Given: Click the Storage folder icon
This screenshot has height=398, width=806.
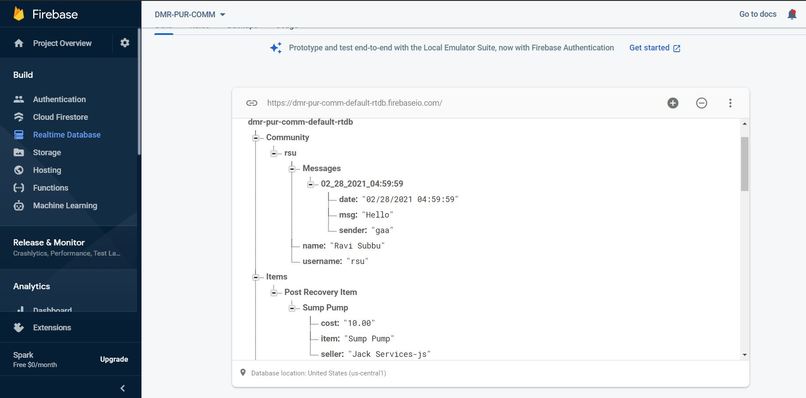Looking at the screenshot, I should coord(19,152).
